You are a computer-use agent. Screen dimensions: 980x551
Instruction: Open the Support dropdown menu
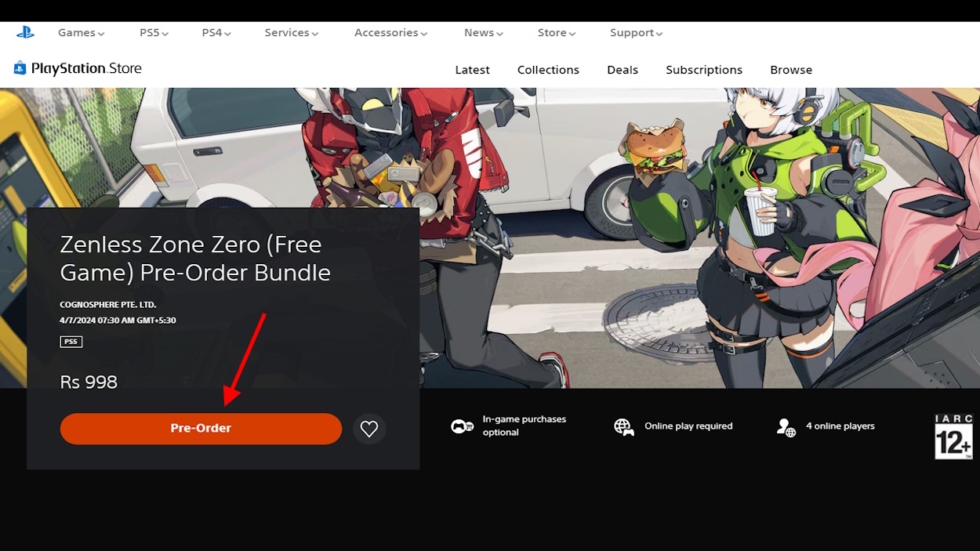click(635, 32)
